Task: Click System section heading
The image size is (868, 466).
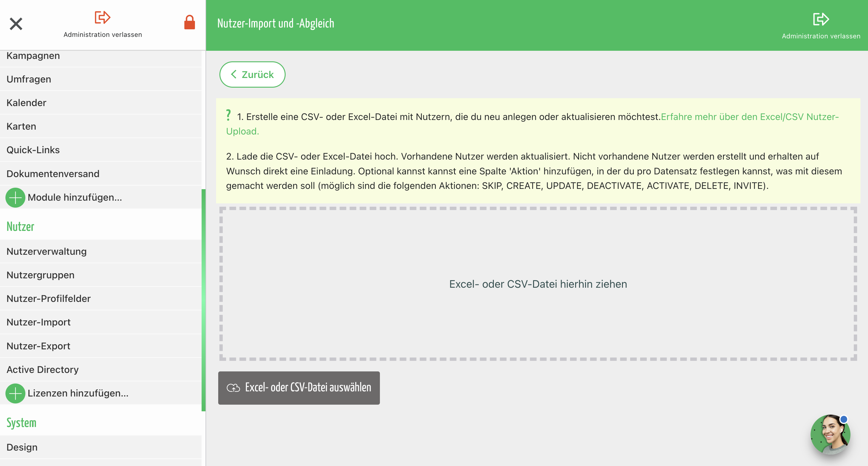Action: click(x=21, y=422)
